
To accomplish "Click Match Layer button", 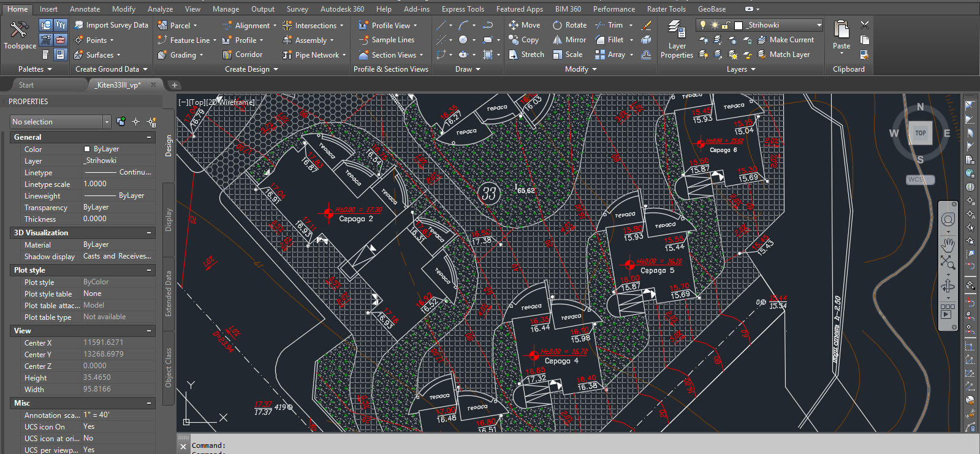I will [784, 55].
